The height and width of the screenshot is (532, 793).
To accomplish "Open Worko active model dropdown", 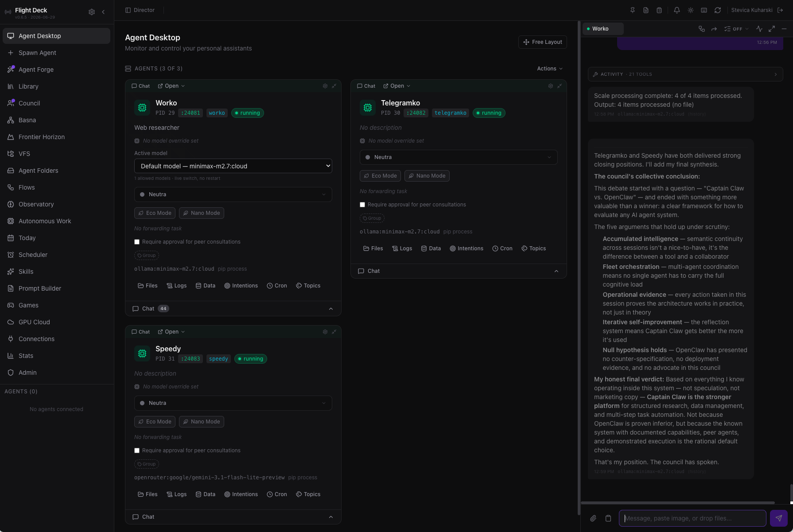I will [233, 166].
